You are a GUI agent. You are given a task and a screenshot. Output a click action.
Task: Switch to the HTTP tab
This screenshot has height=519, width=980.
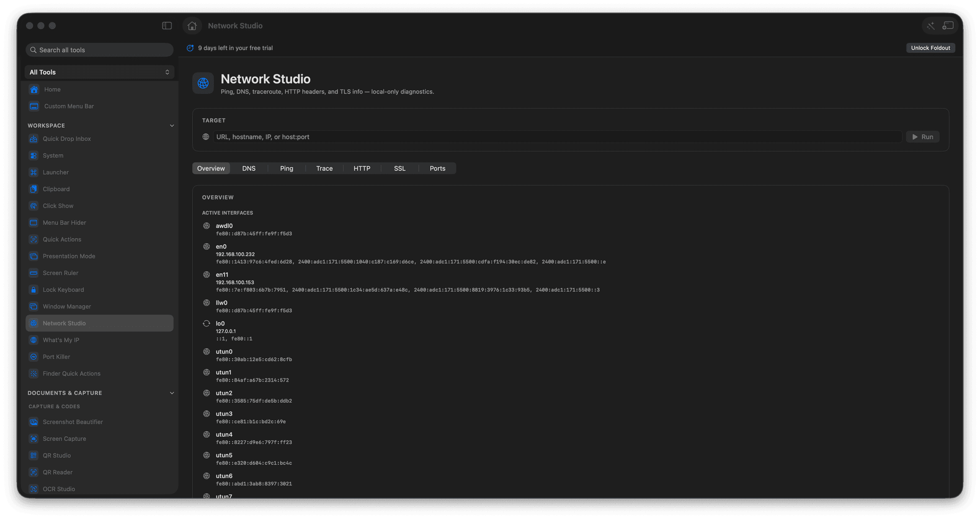362,169
